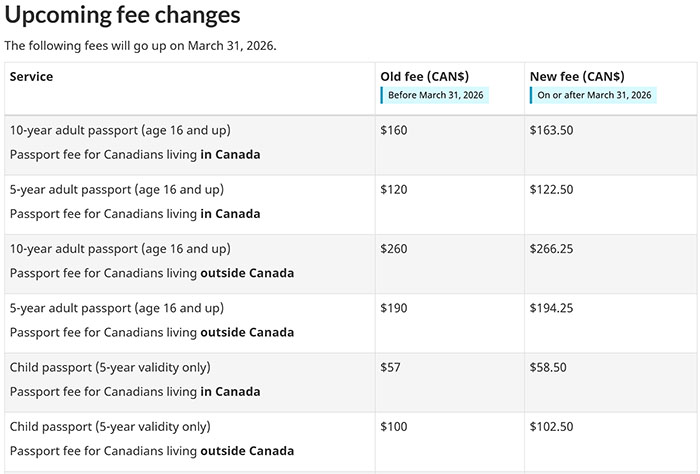This screenshot has width=700, height=474.
Task: Click the $260 old fee amount
Action: [x=394, y=249]
